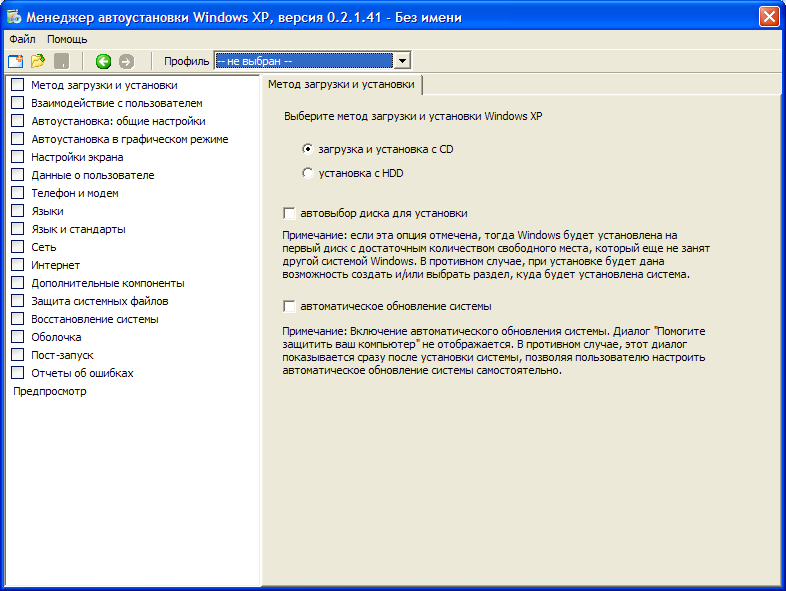The height and width of the screenshot is (591, 786).
Task: Tick checkbox next to 'Автоустановка в графическом режиме'
Action: pos(18,139)
